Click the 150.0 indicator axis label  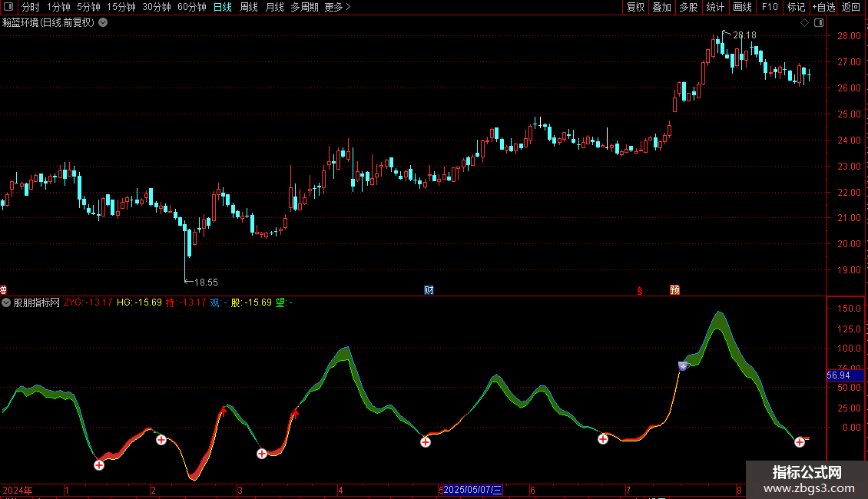pos(849,309)
